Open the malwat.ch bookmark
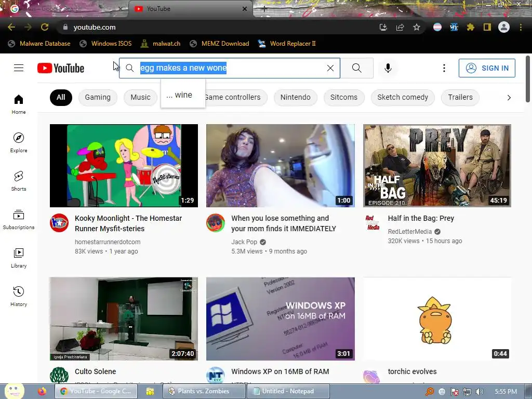This screenshot has width=532, height=399. 161,44
